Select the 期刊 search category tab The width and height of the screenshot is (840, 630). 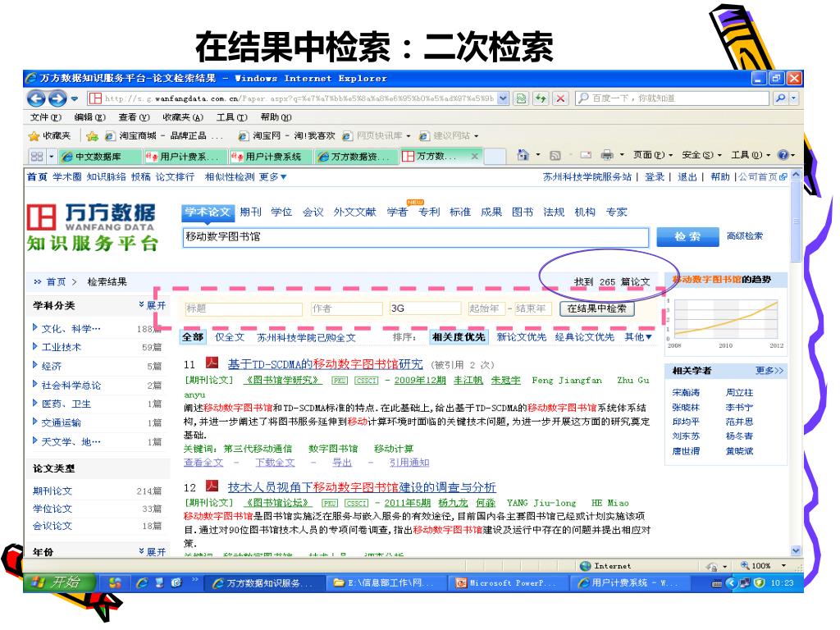point(250,212)
